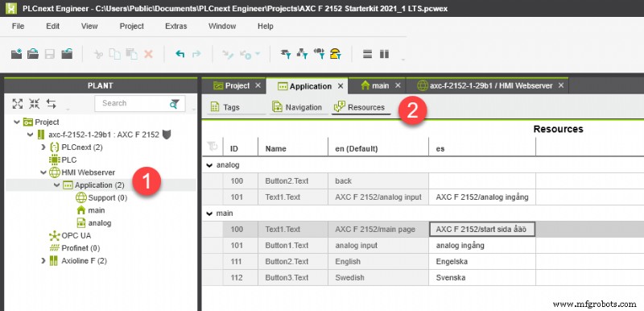This screenshot has height=311, width=644.
Task: Click the Save floppy disk icon
Action: pyautogui.click(x=50, y=54)
